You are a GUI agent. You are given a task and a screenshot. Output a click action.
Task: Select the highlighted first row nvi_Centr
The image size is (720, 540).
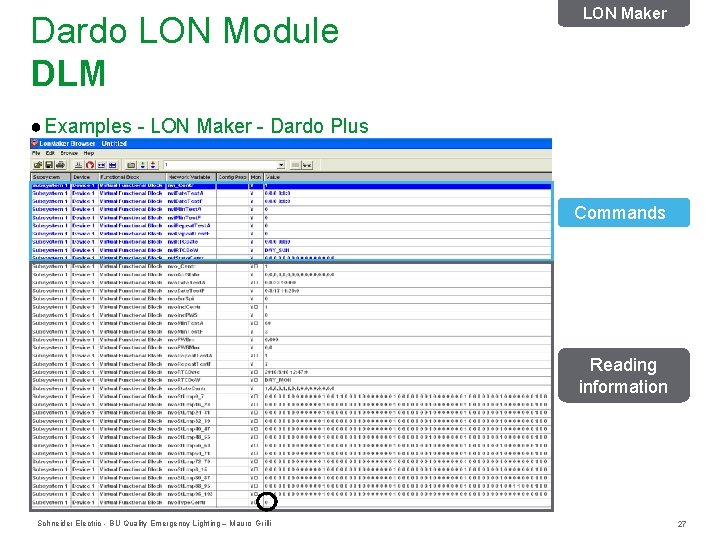(292, 186)
